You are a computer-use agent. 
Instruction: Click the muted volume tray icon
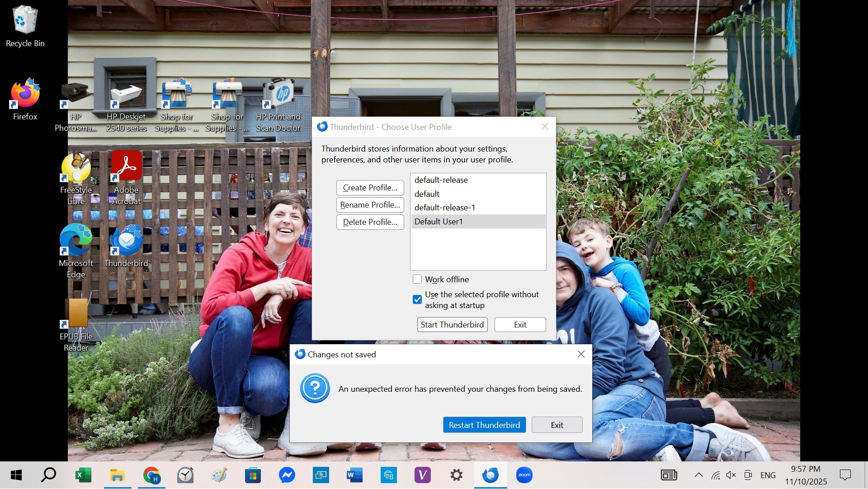click(731, 475)
